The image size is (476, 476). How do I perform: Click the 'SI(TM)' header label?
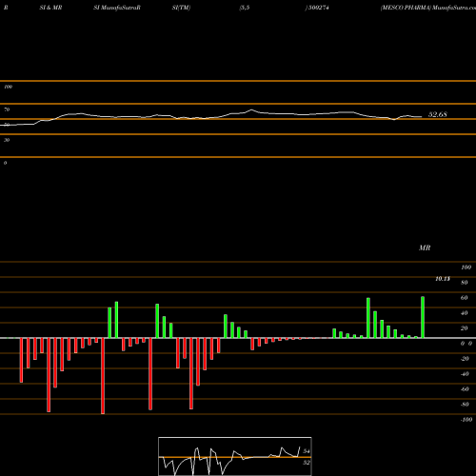[x=181, y=8]
